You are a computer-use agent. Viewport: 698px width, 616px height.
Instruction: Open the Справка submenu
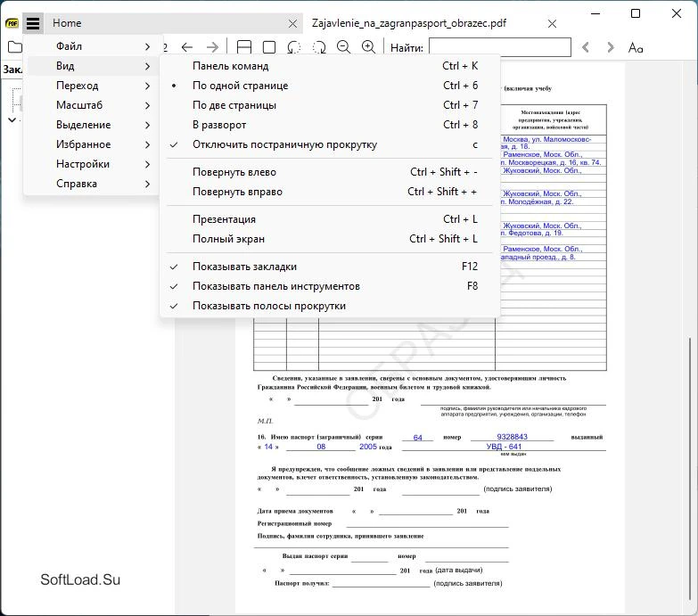coord(91,184)
